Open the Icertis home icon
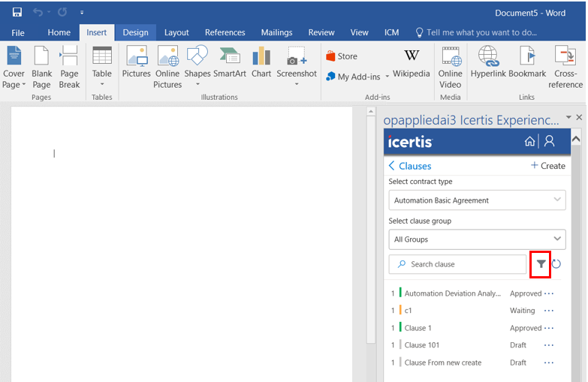Image resolution: width=588 pixels, height=382 pixels. point(530,141)
